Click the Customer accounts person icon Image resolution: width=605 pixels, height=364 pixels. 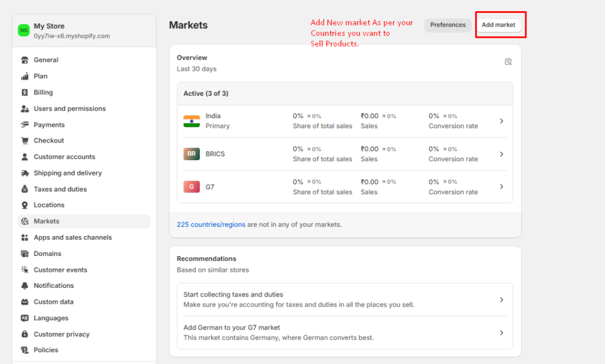25,157
